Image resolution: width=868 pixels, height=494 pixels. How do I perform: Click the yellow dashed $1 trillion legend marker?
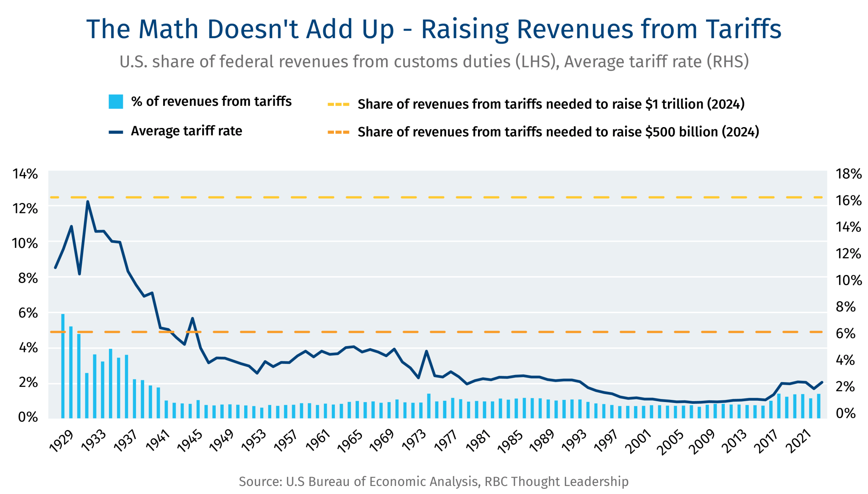point(338,104)
